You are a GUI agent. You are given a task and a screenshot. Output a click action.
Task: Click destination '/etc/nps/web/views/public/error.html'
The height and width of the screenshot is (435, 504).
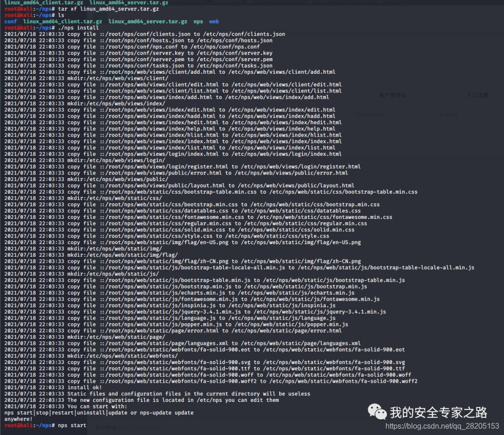pos(291,173)
